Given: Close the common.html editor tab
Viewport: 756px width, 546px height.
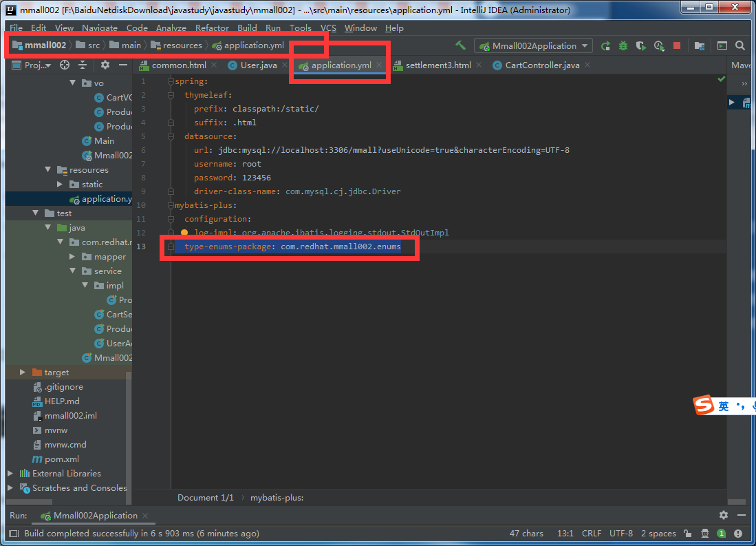Looking at the screenshot, I should pyautogui.click(x=214, y=65).
